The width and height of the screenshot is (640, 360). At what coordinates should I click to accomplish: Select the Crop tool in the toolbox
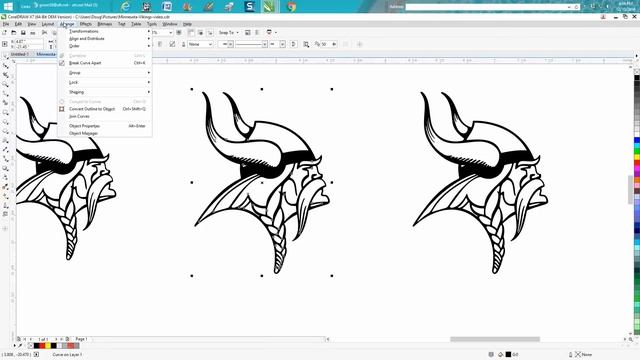click(5, 75)
